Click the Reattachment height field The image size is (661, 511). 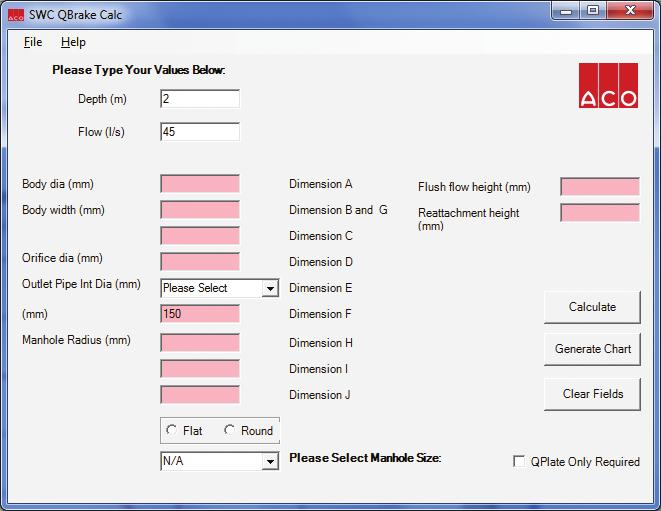coord(599,212)
